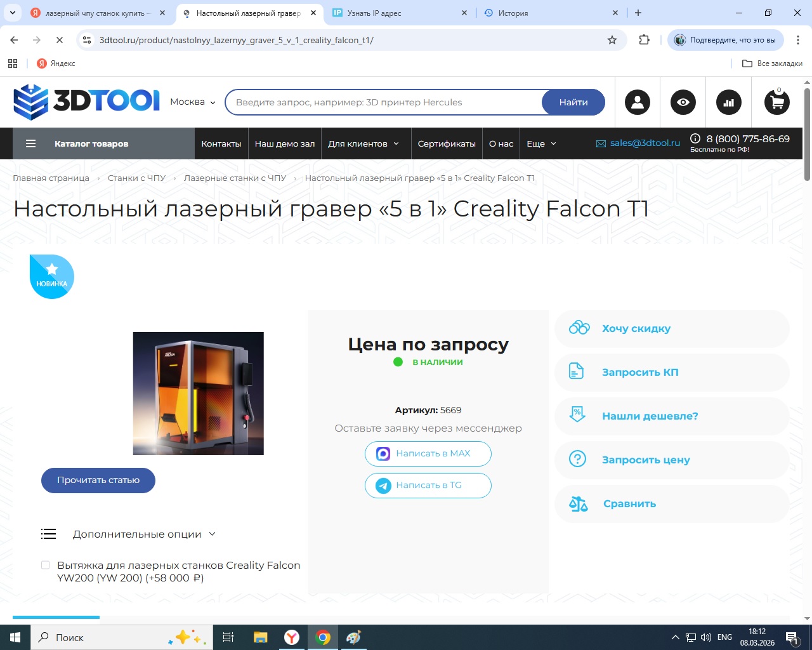Click the Запросить цену button
The height and width of the screenshot is (650, 812).
(x=672, y=460)
